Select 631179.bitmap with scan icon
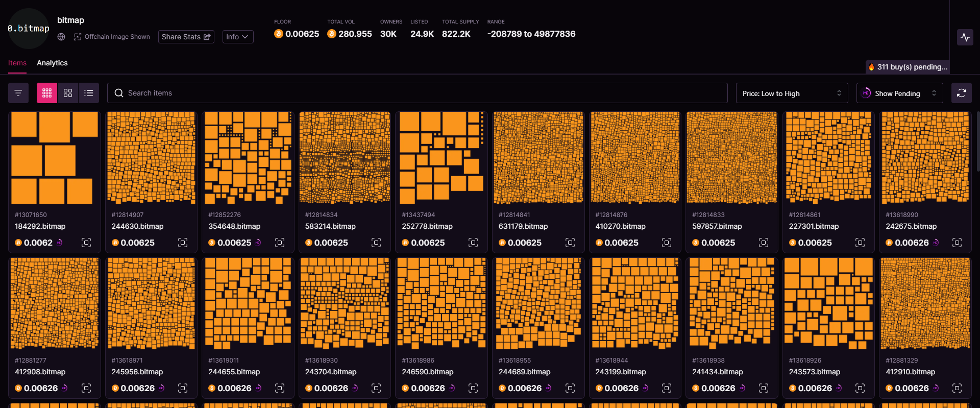 pos(570,243)
